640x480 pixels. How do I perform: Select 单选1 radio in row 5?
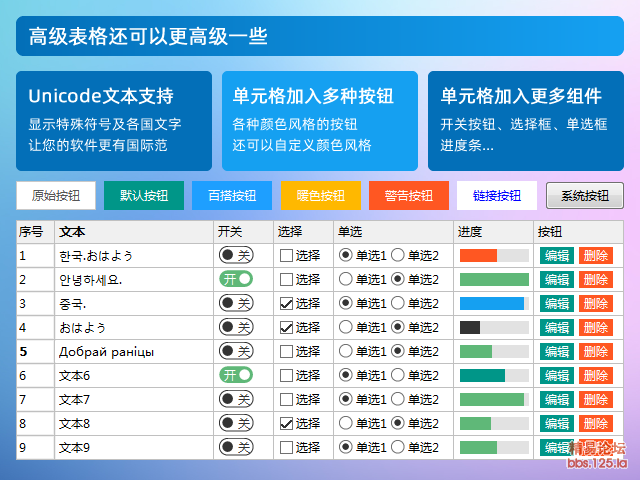pyautogui.click(x=345, y=351)
